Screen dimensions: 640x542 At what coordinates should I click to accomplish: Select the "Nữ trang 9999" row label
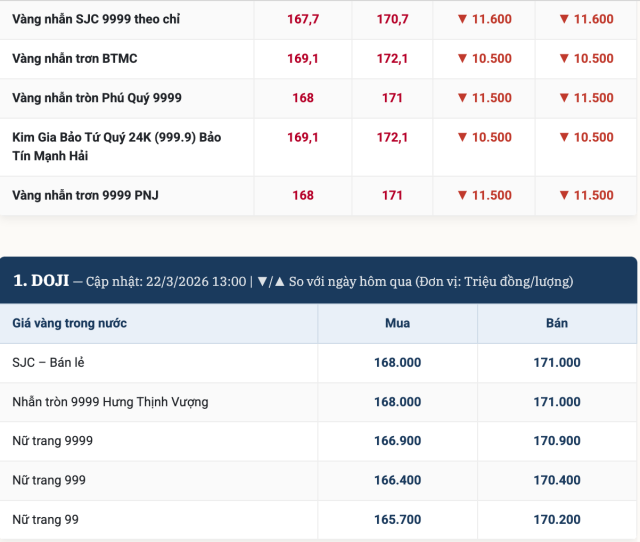[52, 441]
